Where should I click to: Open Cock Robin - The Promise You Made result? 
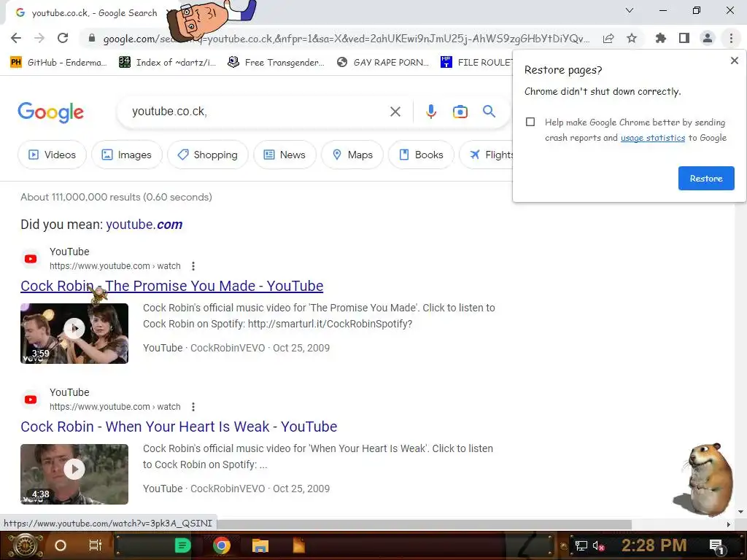click(171, 286)
